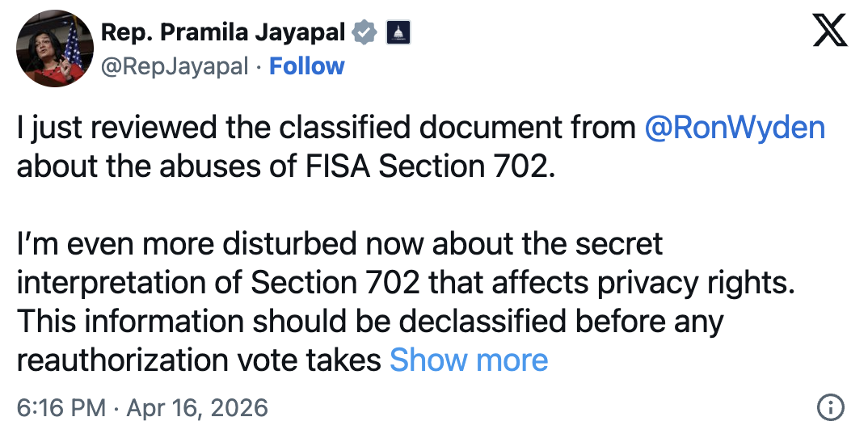The height and width of the screenshot is (438, 868).
Task: Open the @RonWyden mention link
Action: 735,128
